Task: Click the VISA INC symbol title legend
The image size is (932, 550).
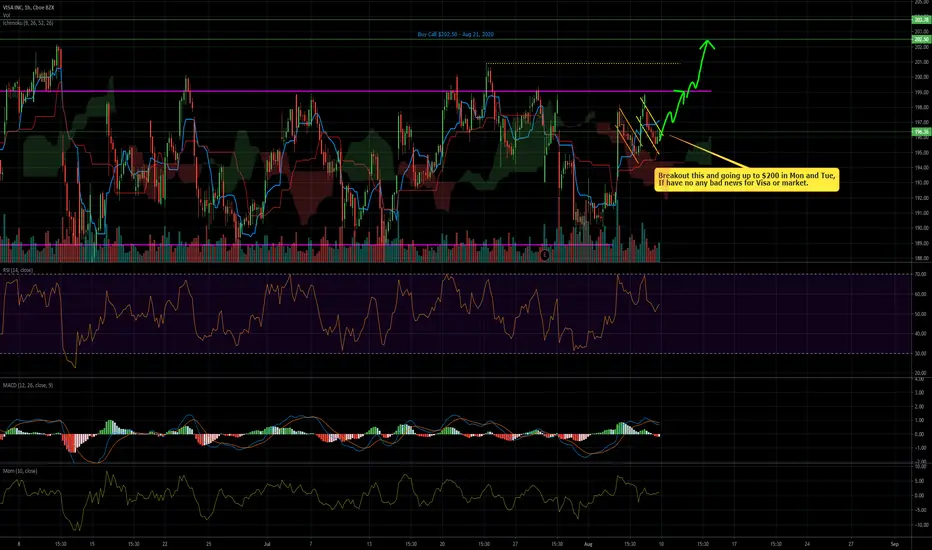Action: [29, 7]
